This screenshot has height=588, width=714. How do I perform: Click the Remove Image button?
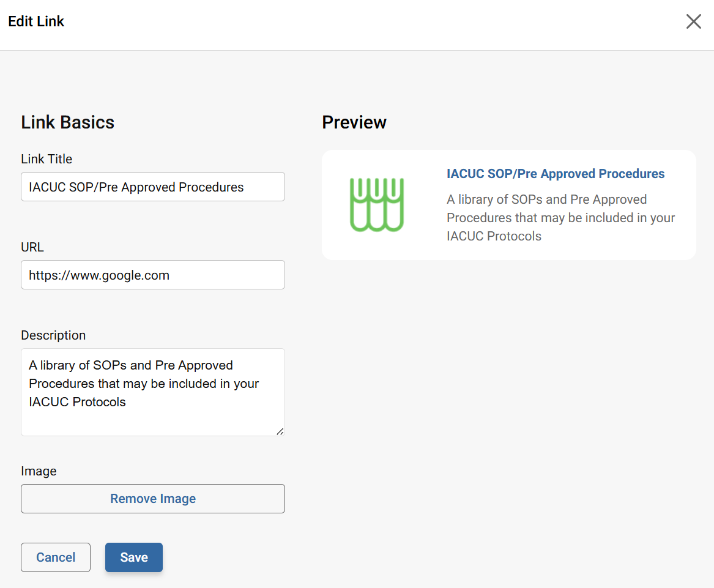[152, 498]
